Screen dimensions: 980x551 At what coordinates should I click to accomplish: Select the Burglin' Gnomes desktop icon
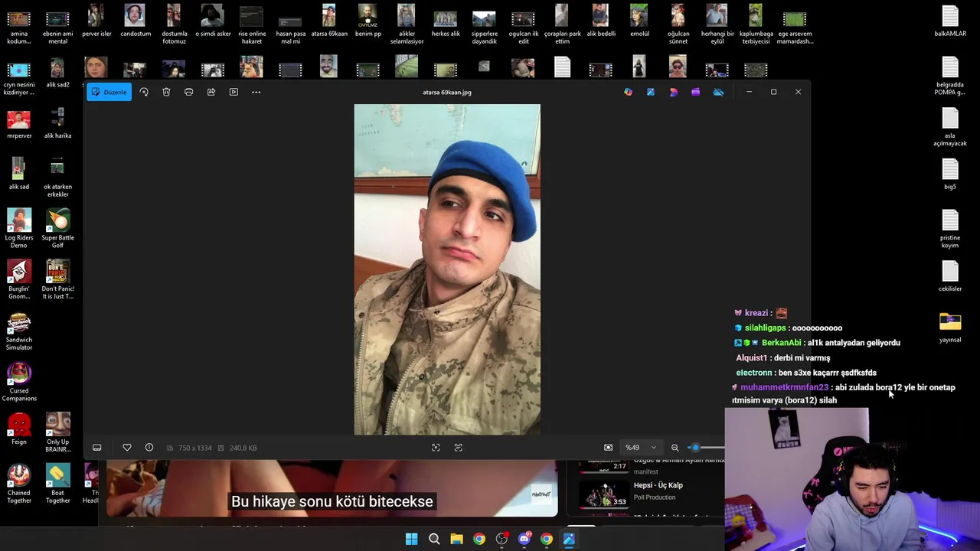coord(19,279)
